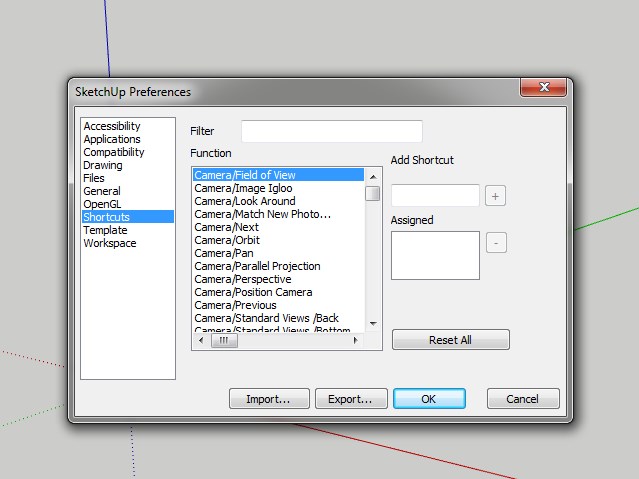Viewport: 639px width, 479px height.
Task: Select Camera/Position Camera function
Action: [x=278, y=292]
